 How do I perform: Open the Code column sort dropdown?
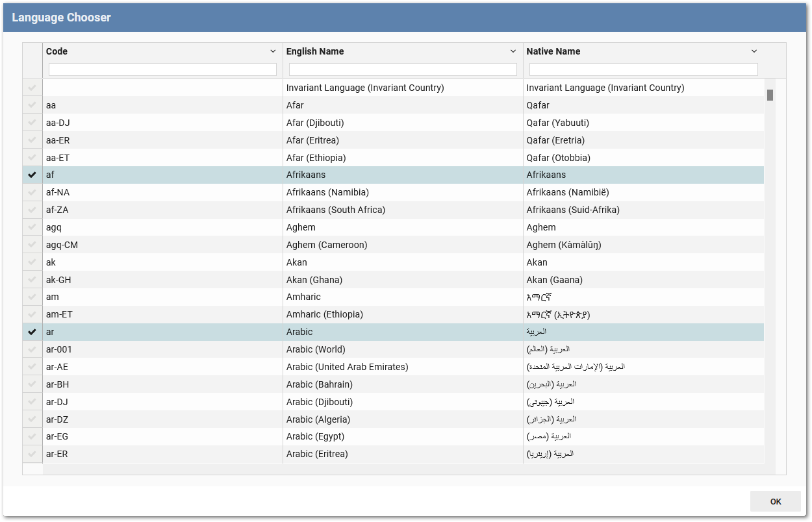[x=272, y=51]
